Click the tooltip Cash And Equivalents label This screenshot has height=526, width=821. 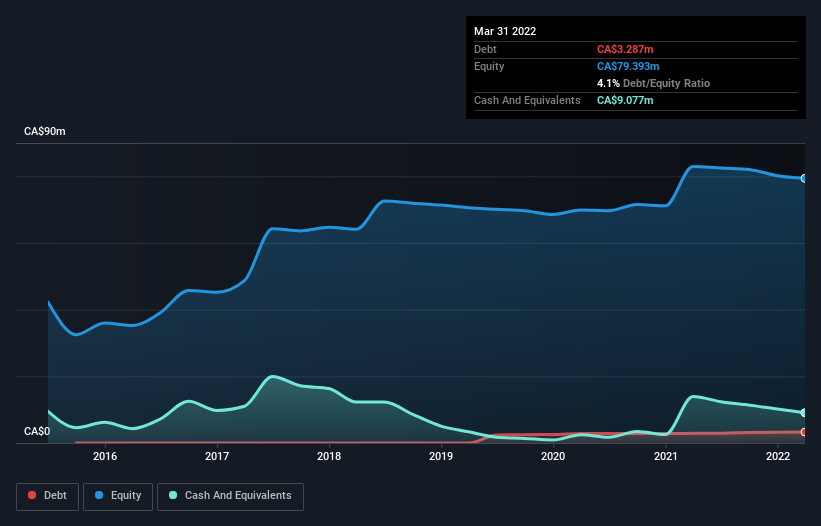pyautogui.click(x=527, y=100)
